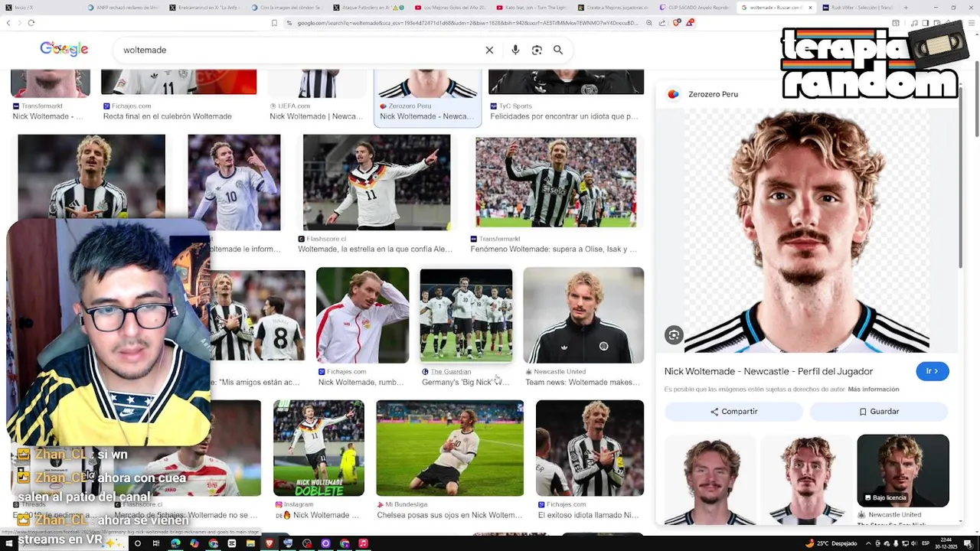Click 'Team news: Woltemade makes' caption
Screen dimensions: 980x551
coord(583,382)
